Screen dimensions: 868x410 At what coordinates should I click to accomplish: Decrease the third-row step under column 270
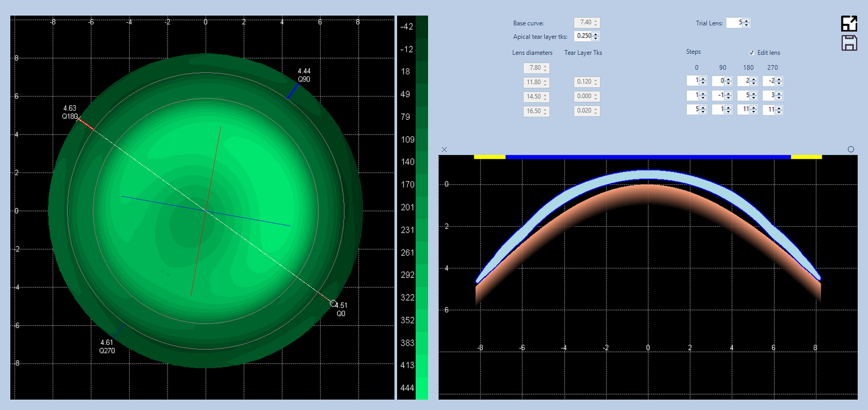[x=779, y=112]
